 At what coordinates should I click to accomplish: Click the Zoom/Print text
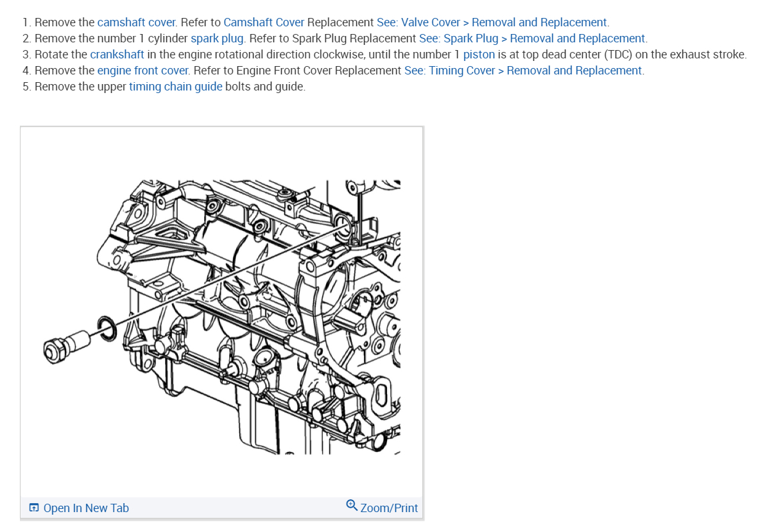point(389,508)
